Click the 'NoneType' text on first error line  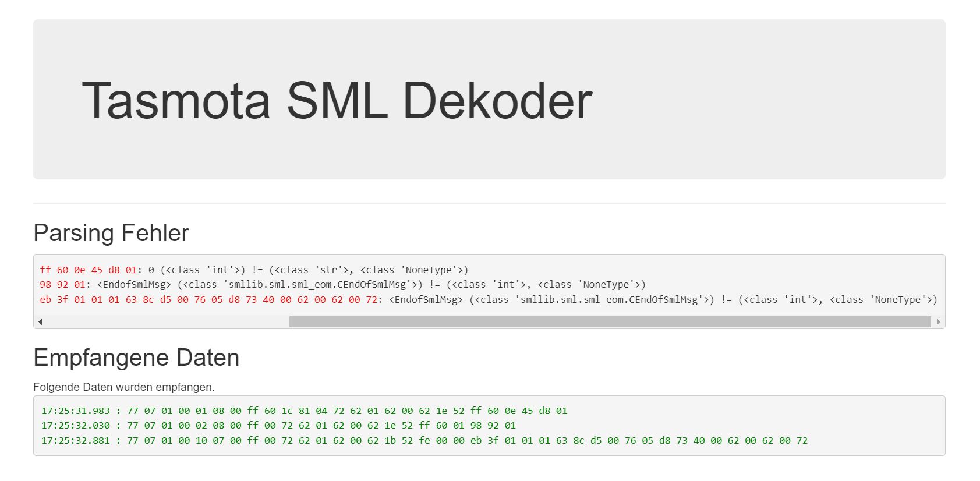tap(429, 270)
